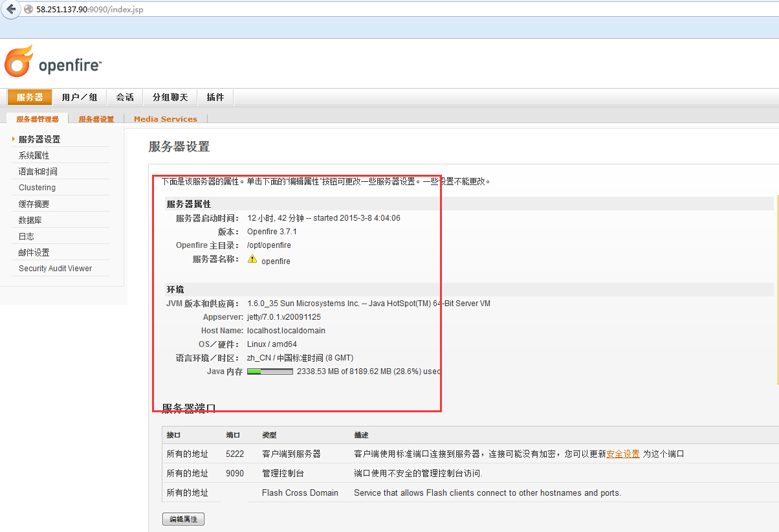Viewport: 779px width, 532px height.
Task: Open the 插件 tab
Action: (x=215, y=97)
